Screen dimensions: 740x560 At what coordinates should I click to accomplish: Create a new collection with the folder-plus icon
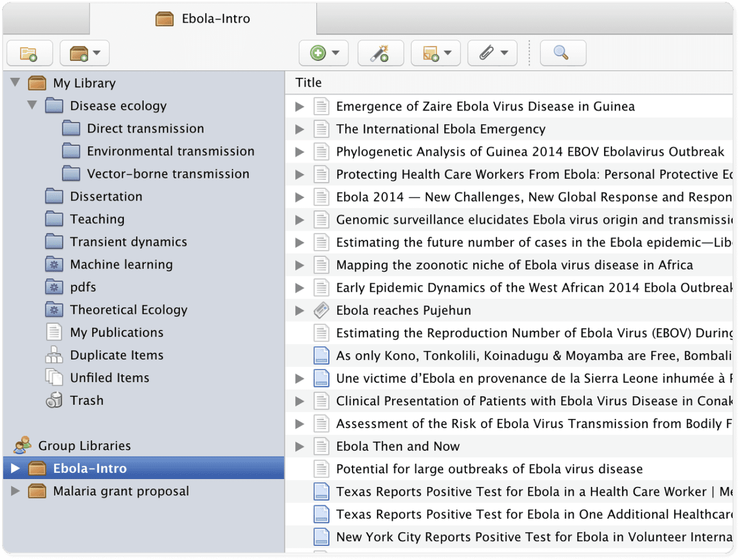(x=30, y=53)
